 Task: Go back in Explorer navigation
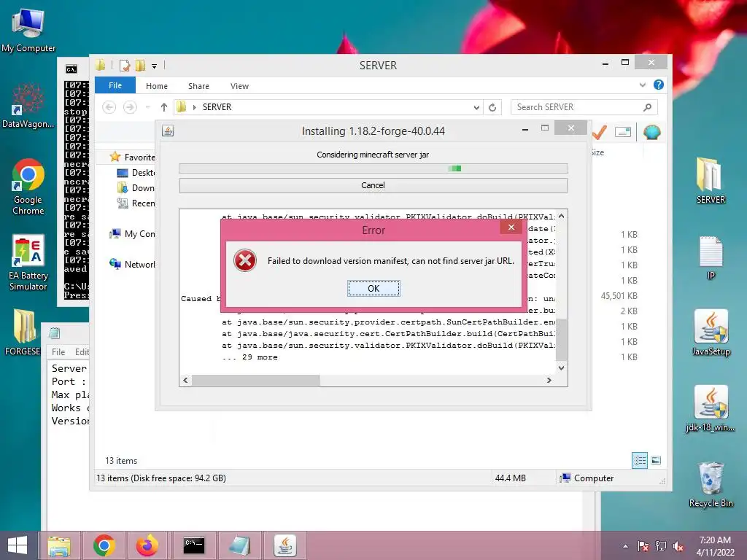click(109, 107)
